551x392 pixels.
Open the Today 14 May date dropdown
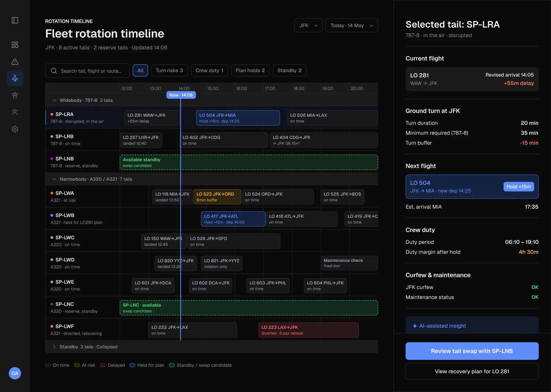click(x=352, y=25)
